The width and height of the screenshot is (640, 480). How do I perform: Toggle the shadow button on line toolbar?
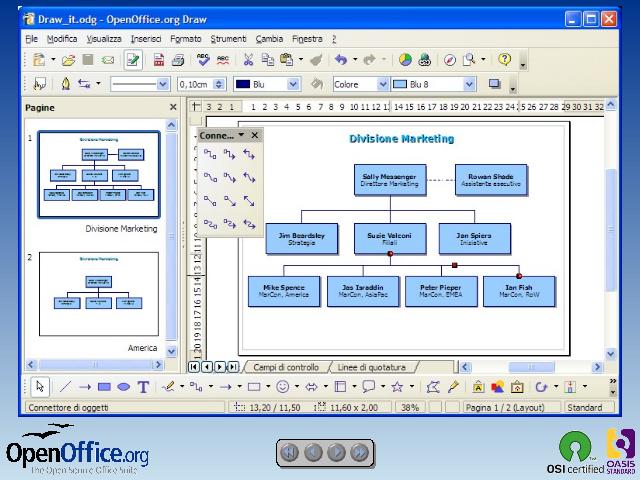coord(494,84)
